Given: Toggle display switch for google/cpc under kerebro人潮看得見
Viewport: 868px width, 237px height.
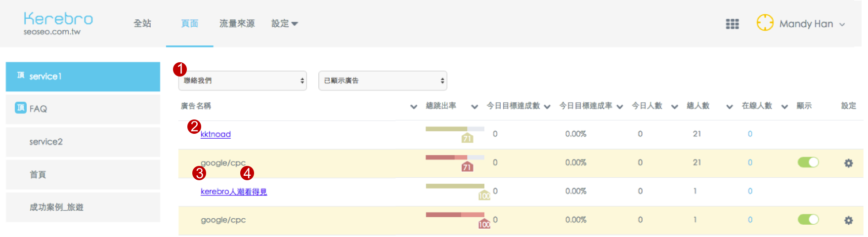Looking at the screenshot, I should tap(808, 220).
